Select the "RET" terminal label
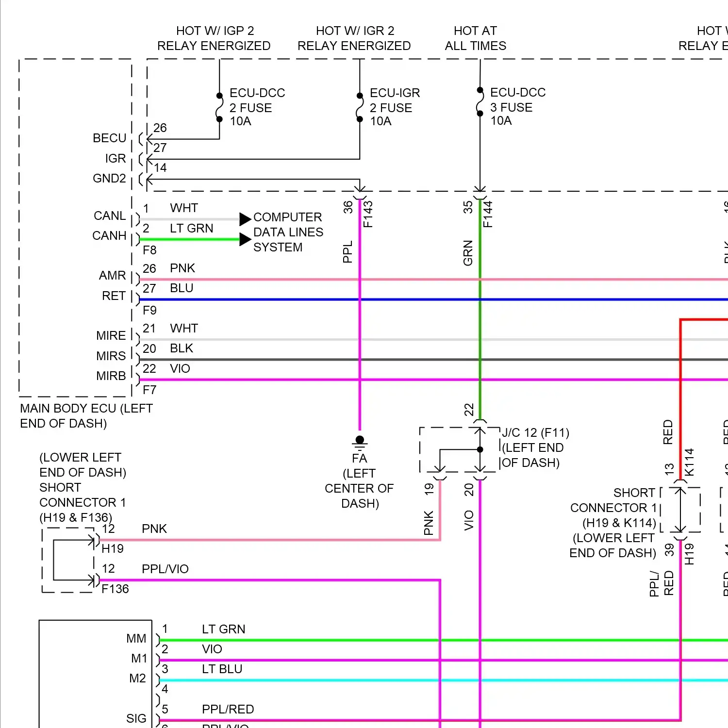Viewport: 728px width, 728px height. point(114,296)
